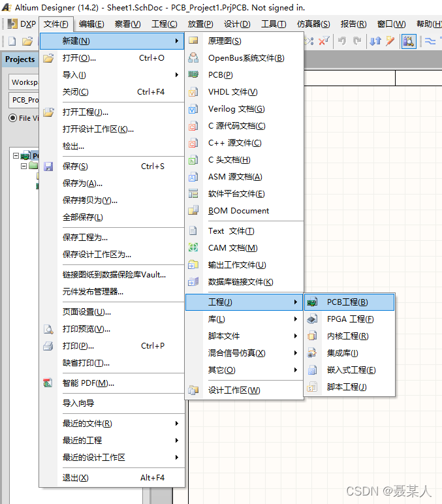Screen dimensions: 442x504
Task: Expand the 最近的设计工作区 submenu
Action: pos(112,458)
